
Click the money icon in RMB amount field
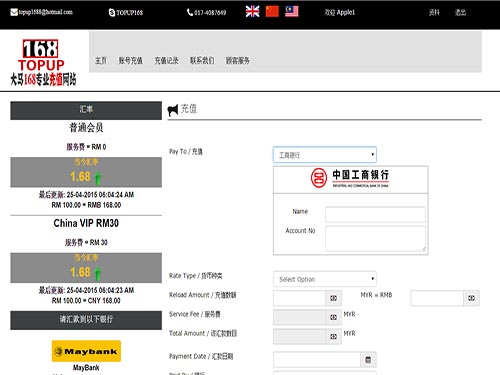click(471, 298)
